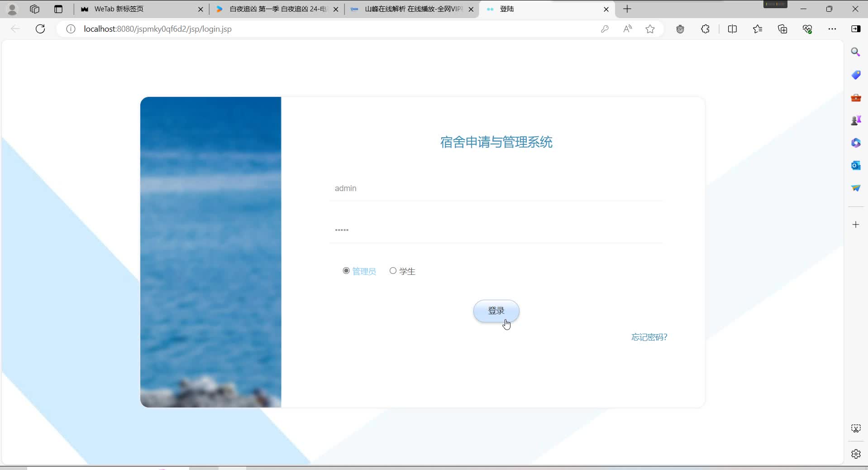Click the 宿舍申请与管理系统 heading
This screenshot has height=470, width=868.
(x=496, y=142)
